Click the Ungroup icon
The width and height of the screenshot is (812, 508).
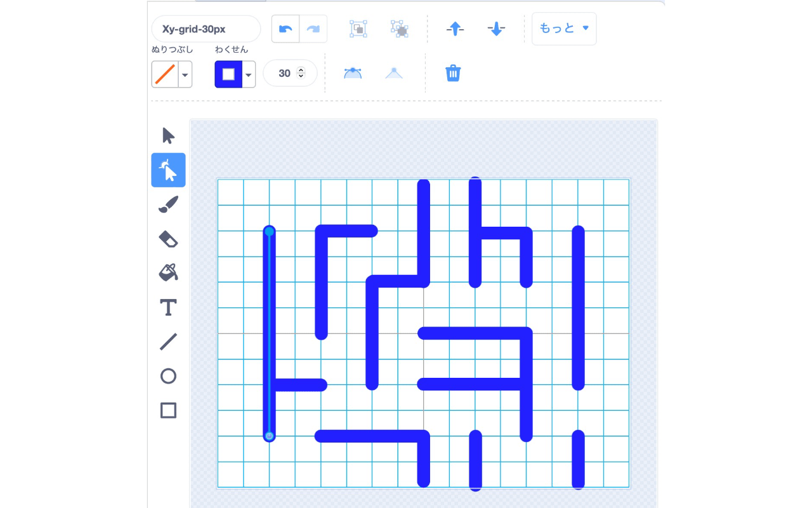(x=399, y=29)
